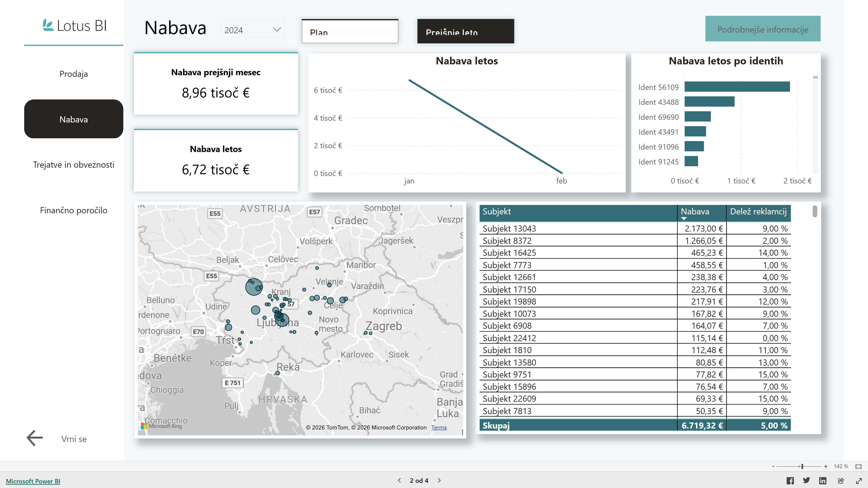Go to previous report page
Image resolution: width=868 pixels, height=488 pixels.
tap(399, 481)
